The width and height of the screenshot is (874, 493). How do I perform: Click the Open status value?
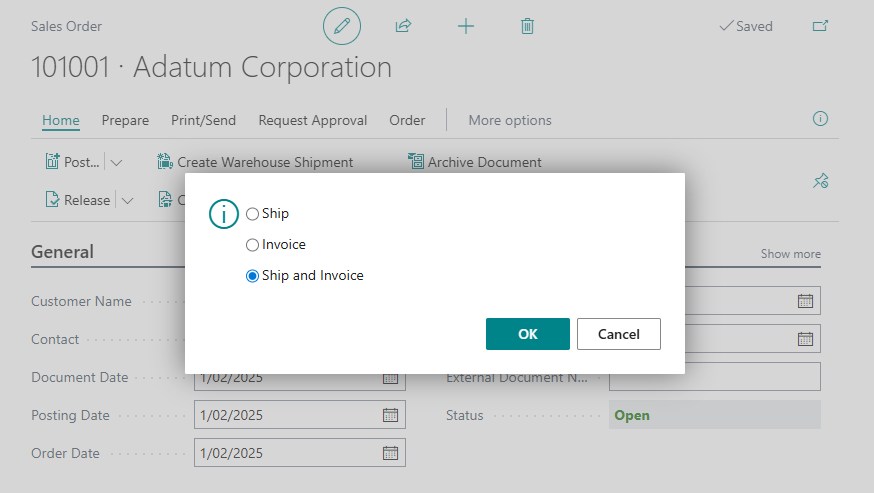coord(632,415)
